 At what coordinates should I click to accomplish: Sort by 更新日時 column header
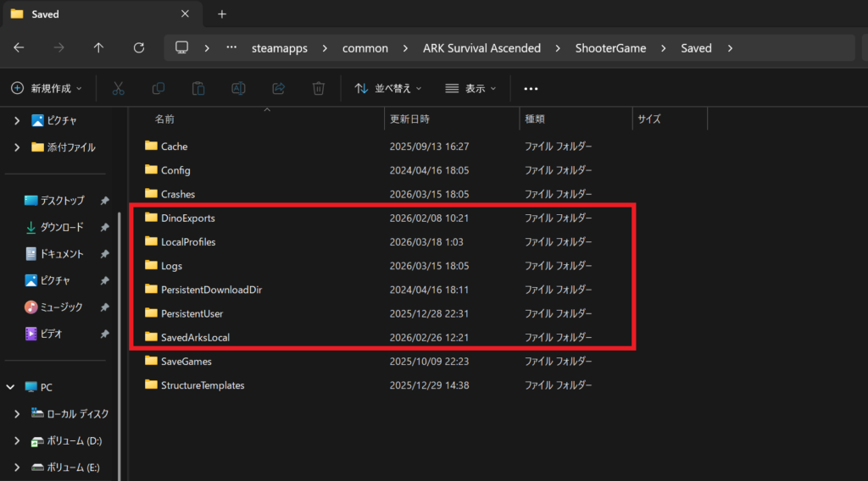(x=409, y=119)
